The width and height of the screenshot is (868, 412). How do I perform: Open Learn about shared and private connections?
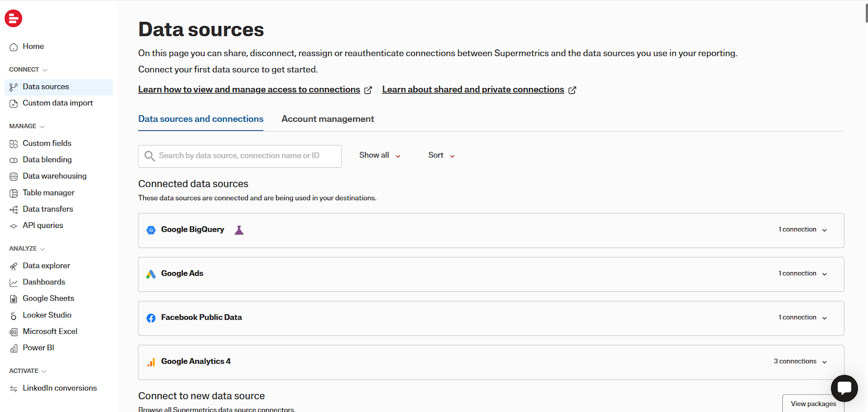[473, 90]
